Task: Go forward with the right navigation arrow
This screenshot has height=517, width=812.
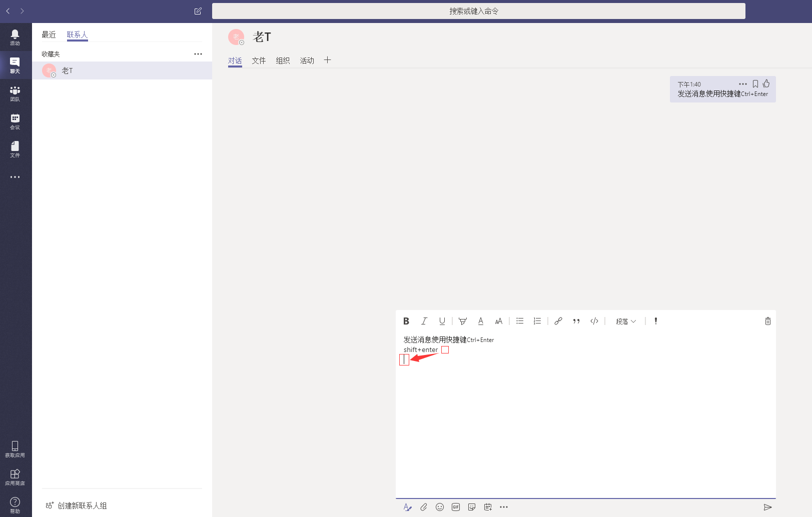Action: point(22,11)
